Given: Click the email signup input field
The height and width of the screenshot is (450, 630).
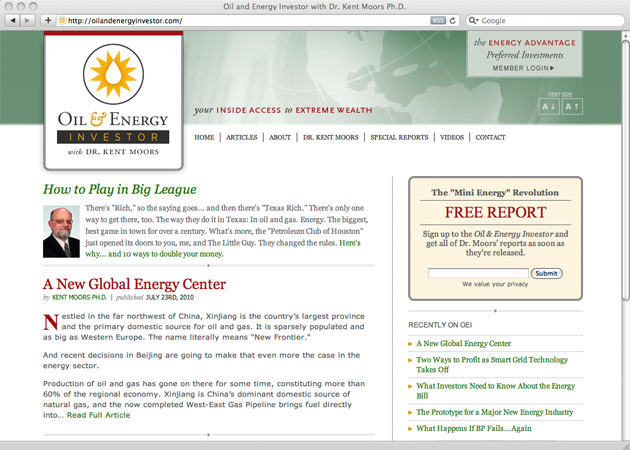Looking at the screenshot, I should [478, 273].
